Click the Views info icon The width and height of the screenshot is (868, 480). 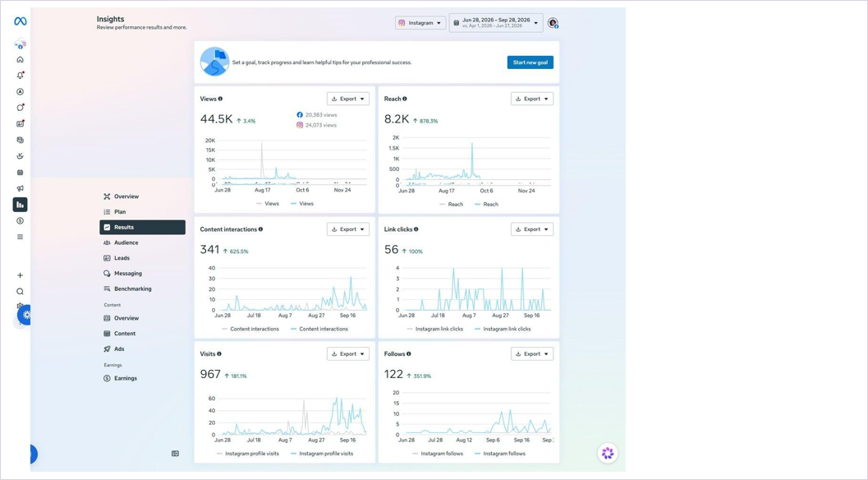[x=220, y=99]
